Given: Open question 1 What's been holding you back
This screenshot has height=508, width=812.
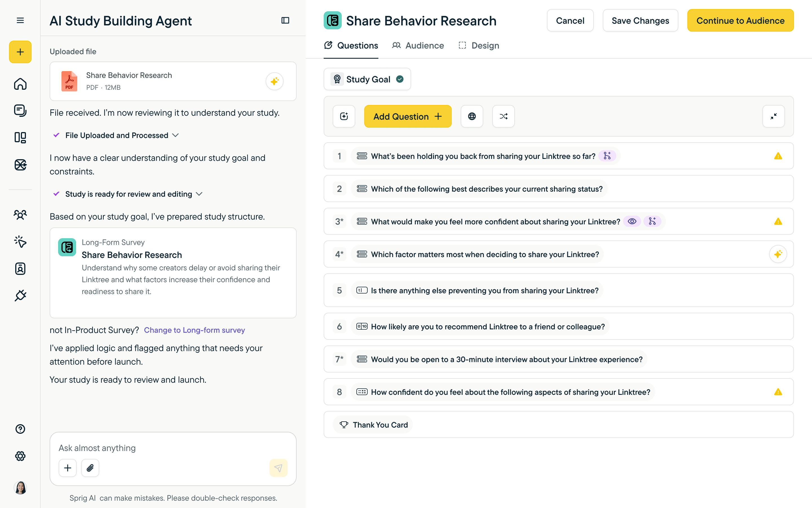Looking at the screenshot, I should (558, 156).
